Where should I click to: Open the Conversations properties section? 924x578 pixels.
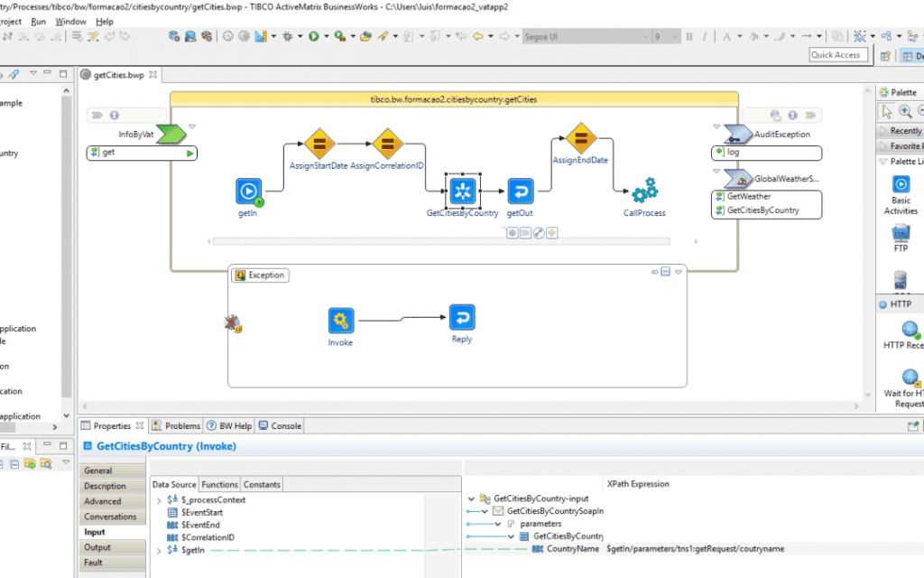(x=113, y=517)
